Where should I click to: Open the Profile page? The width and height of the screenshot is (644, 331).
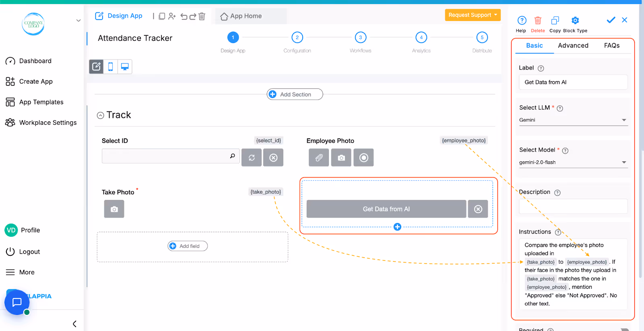[x=23, y=230]
